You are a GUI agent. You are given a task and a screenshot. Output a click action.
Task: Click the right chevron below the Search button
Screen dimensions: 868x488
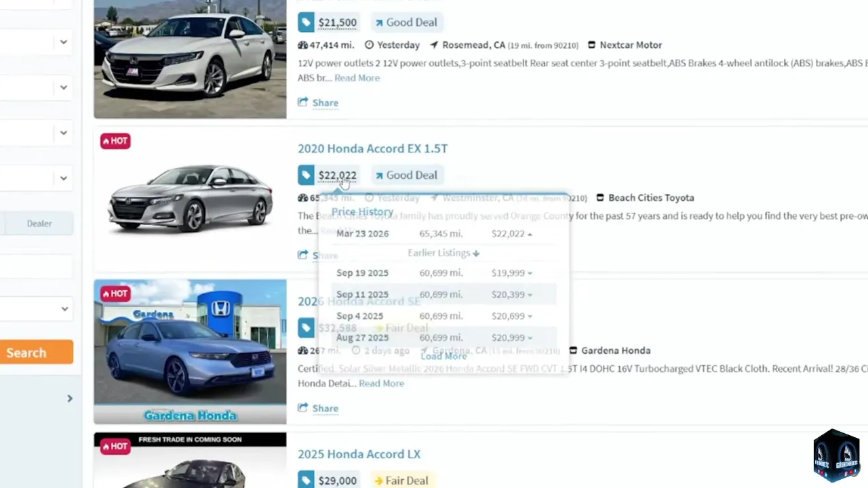[x=69, y=399]
